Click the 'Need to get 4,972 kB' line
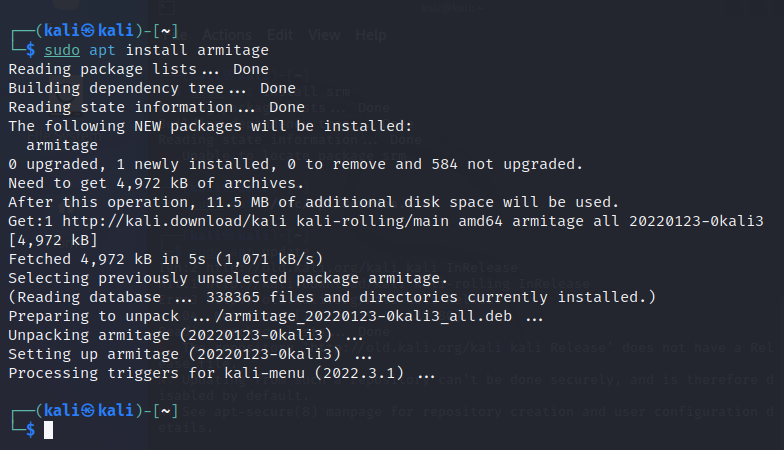Screen dimensions: 784x450 tap(156, 184)
